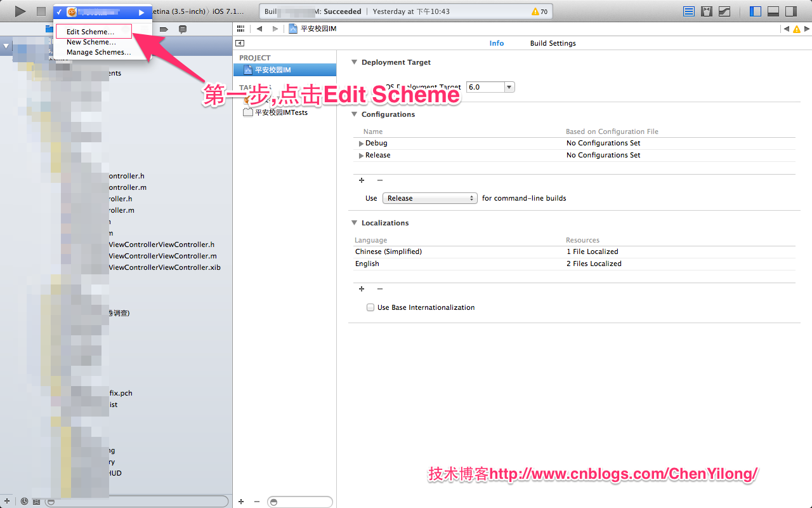Select 平安校园IM project in the list
812x508 pixels.
point(285,70)
